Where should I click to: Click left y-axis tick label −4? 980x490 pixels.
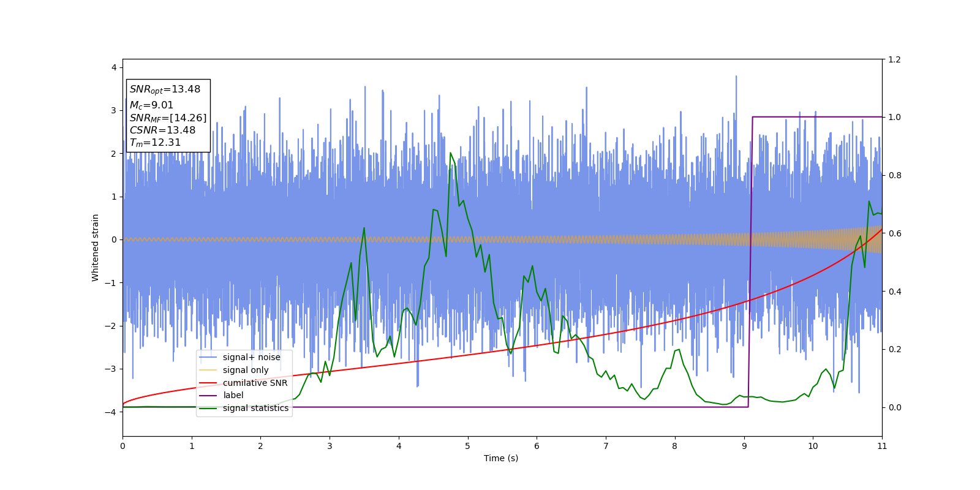pyautogui.click(x=111, y=412)
